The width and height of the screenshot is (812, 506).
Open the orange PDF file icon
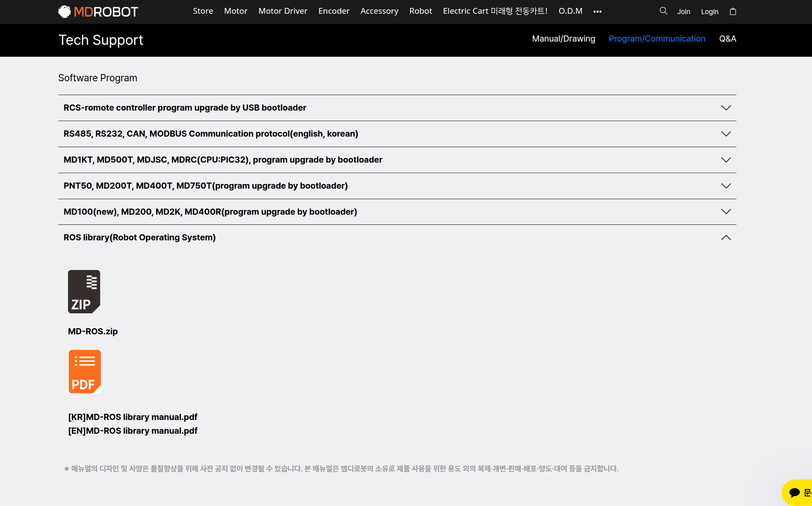[x=85, y=372]
